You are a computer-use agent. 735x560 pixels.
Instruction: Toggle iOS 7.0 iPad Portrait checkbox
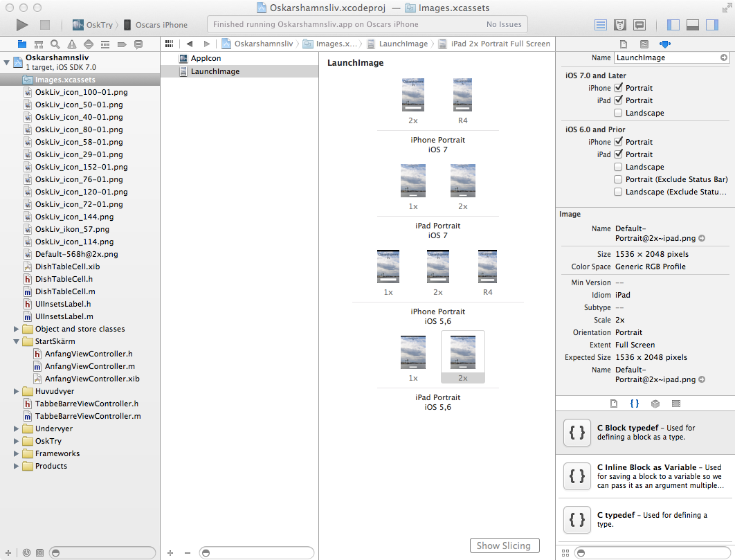click(x=618, y=100)
